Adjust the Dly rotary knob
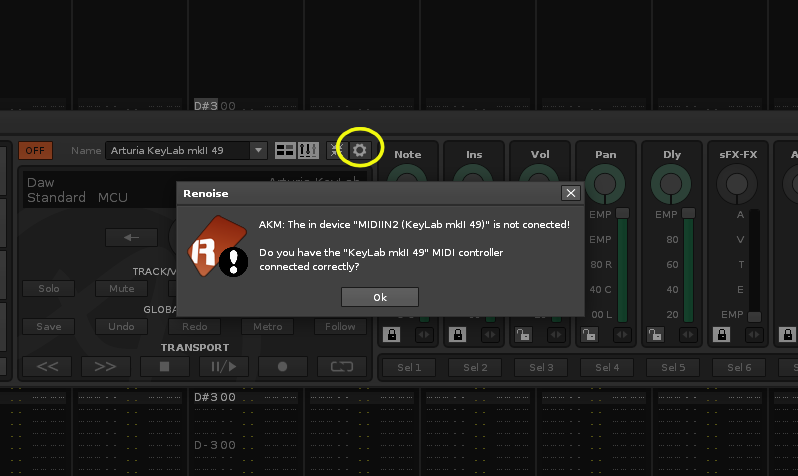798x476 pixels. [671, 184]
